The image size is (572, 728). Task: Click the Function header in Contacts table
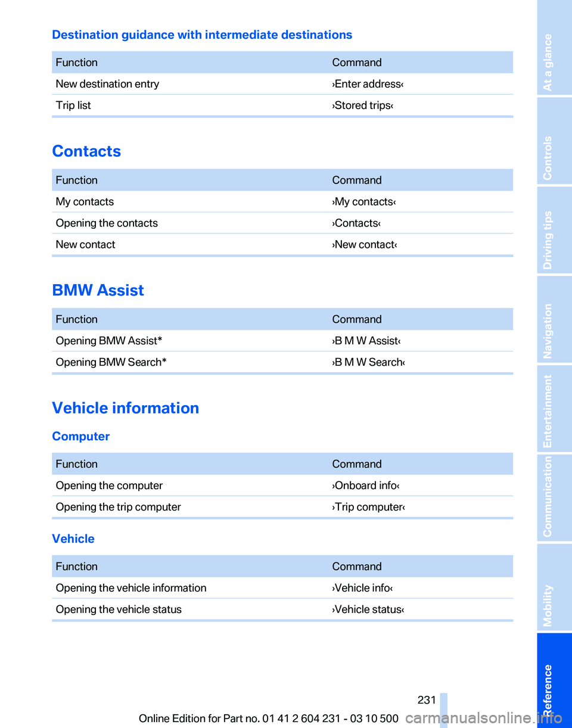click(x=76, y=181)
